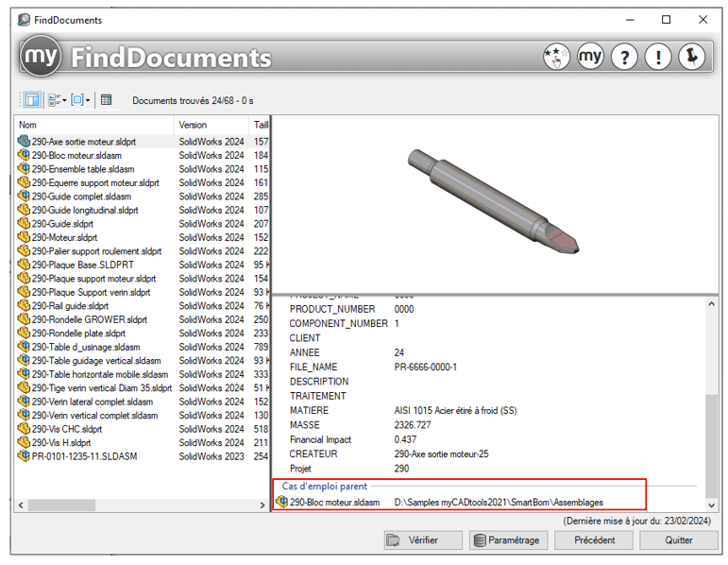This screenshot has width=728, height=565.
Task: Click the properties vertical scrollbar thumb
Action: coord(711,447)
